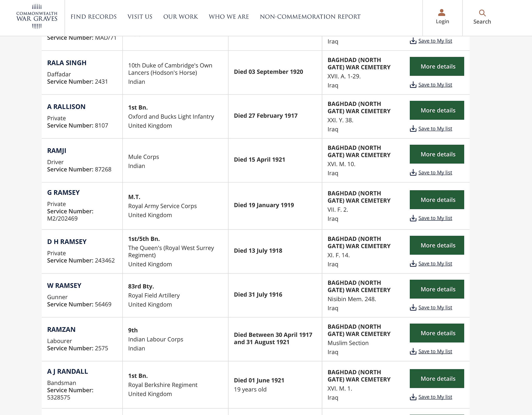Select text 'Died 15 April 1921'
532x415 pixels.
[260, 160]
